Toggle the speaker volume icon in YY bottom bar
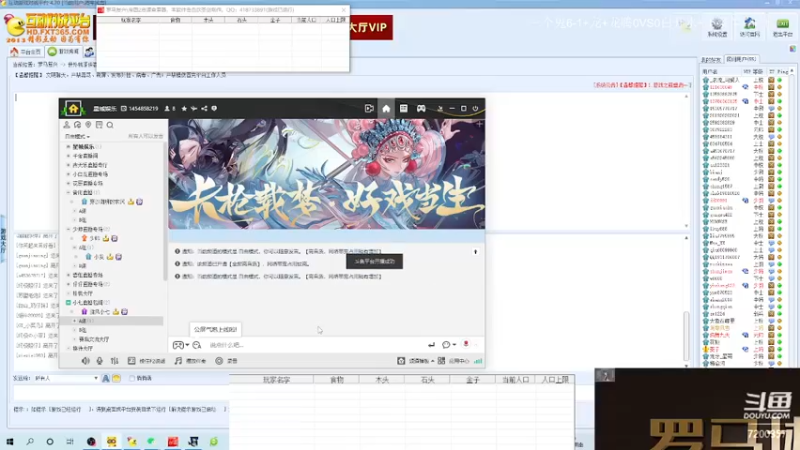Viewport: 800px width, 450px height. pos(85,361)
